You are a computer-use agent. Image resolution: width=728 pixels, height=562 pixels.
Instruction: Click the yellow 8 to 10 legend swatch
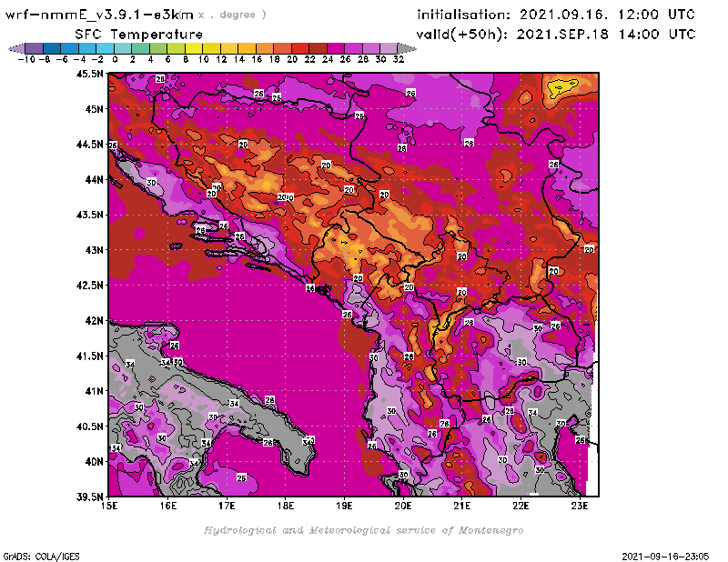[193, 49]
